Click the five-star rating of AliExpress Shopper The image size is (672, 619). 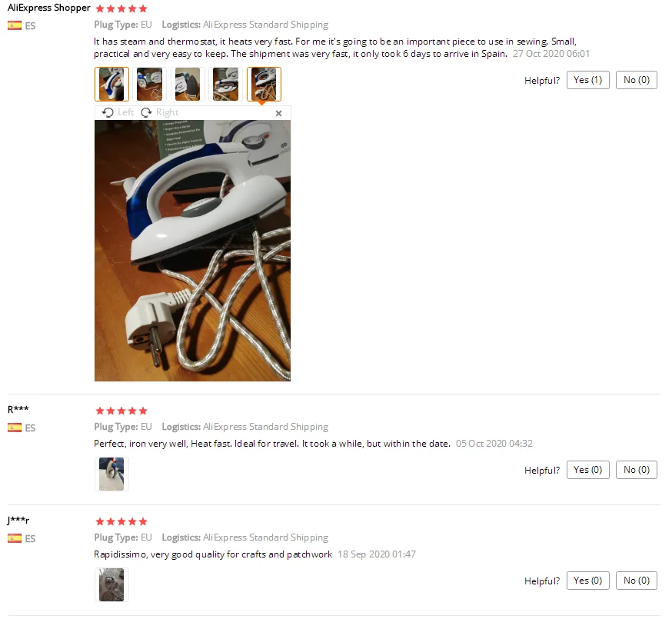click(x=121, y=8)
